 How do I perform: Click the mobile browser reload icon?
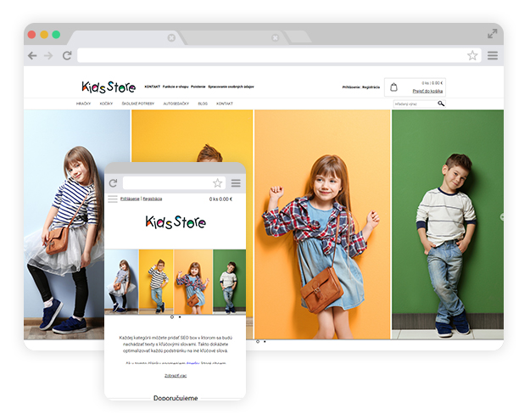(x=113, y=183)
